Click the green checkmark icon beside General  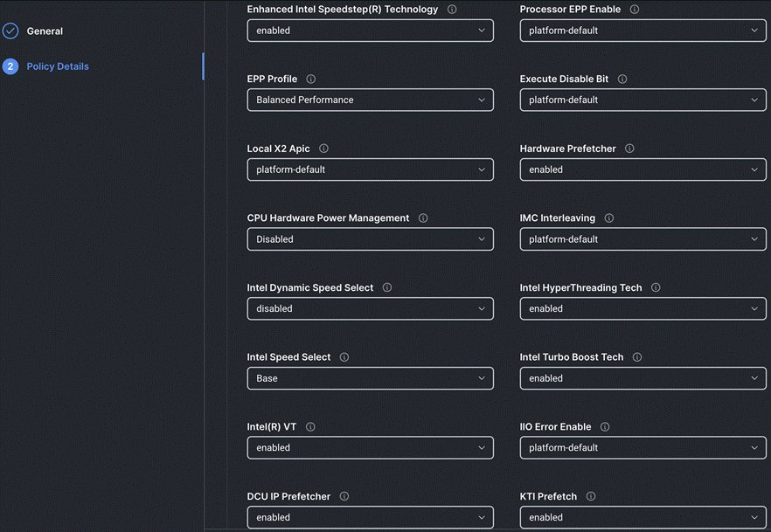10,31
